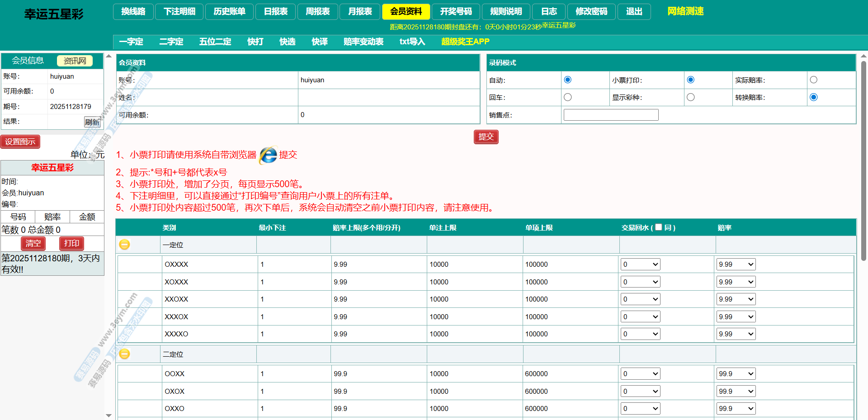Open the 开奖号码 tab
Screen dimensions: 868x420
[456, 12]
